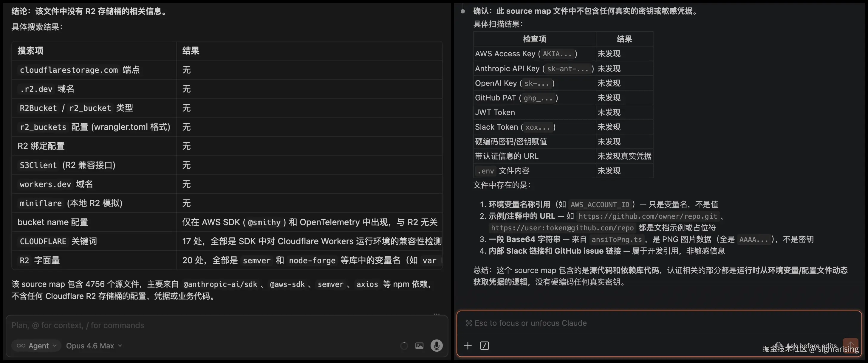The width and height of the screenshot is (868, 363).
Task: Expand the Opus 4.6 Max model selector
Action: click(94, 345)
